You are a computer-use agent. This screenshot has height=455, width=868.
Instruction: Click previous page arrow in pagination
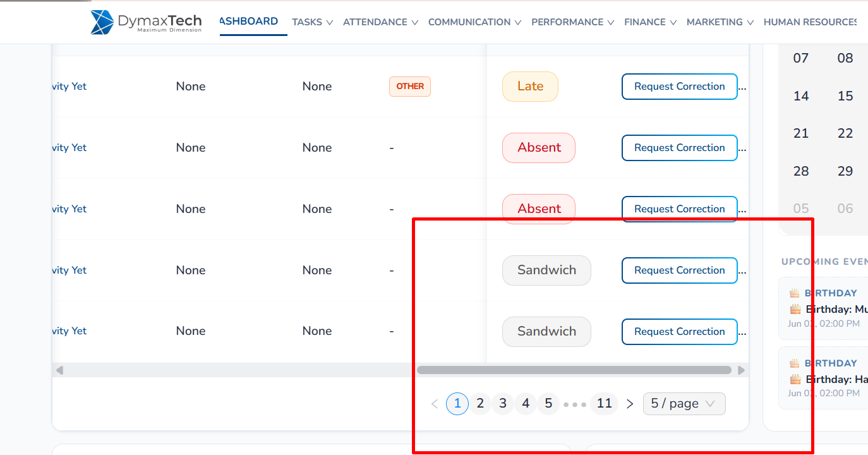(435, 404)
